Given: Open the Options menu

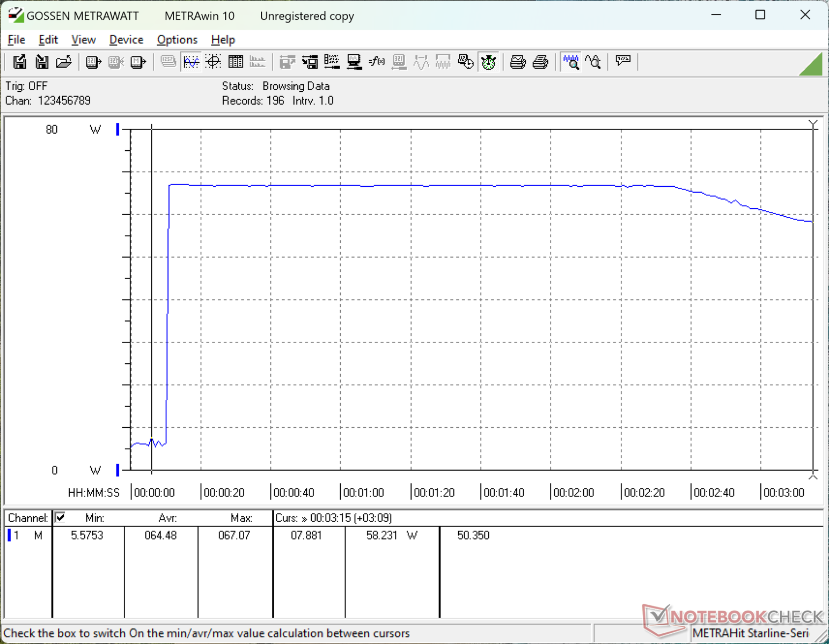Looking at the screenshot, I should tap(177, 40).
